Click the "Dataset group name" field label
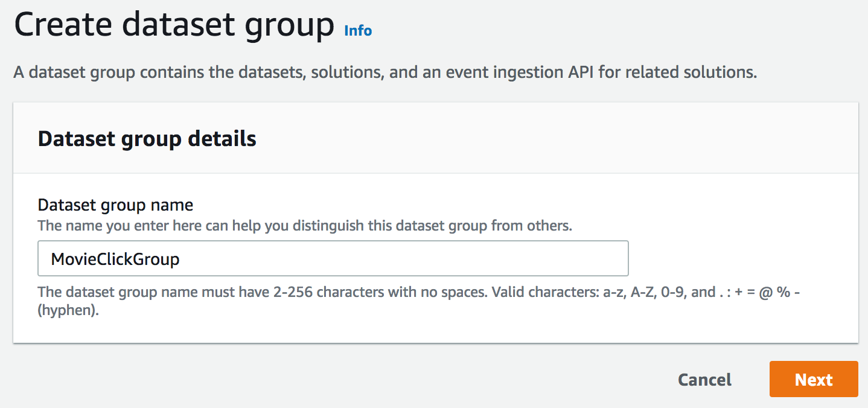This screenshot has width=868, height=408. pos(115,205)
